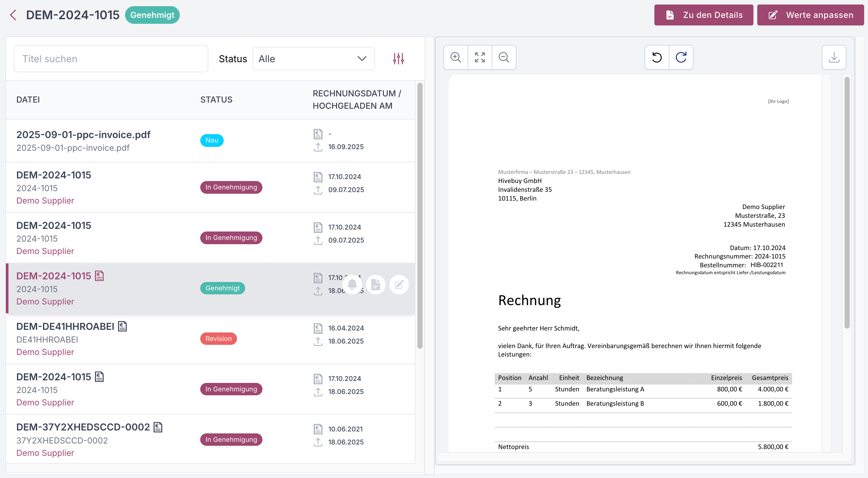Rotate document clockwise
The width and height of the screenshot is (868, 478).
[x=681, y=57]
